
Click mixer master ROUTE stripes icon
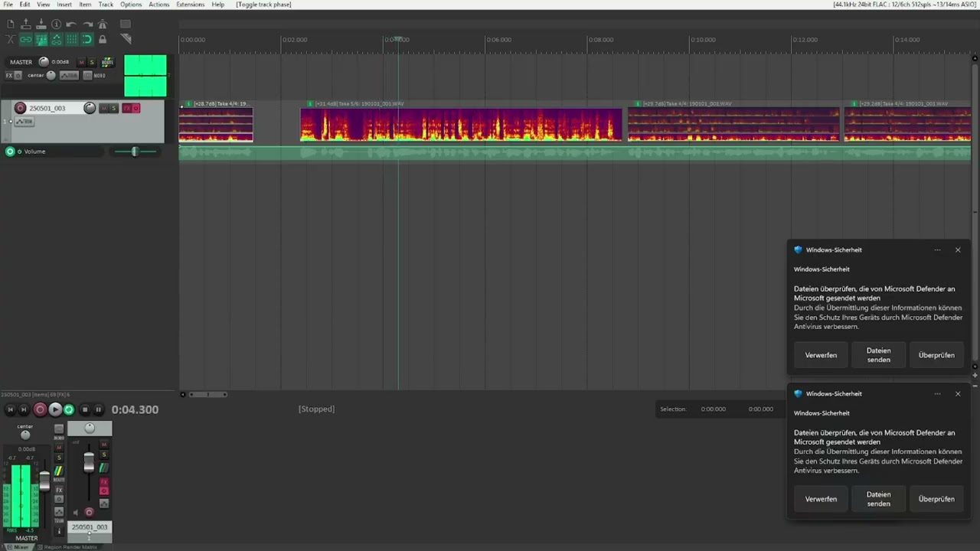[x=59, y=471]
